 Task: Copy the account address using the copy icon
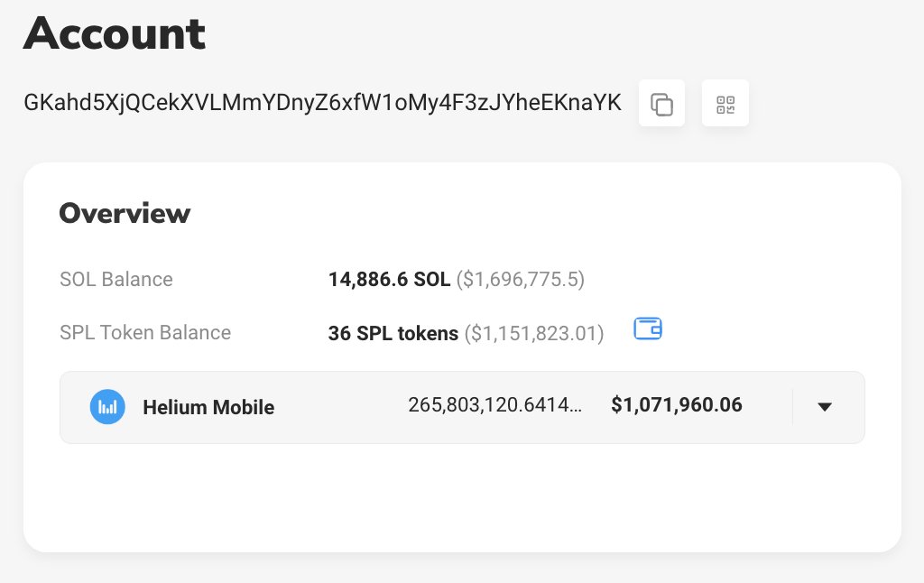pyautogui.click(x=661, y=104)
